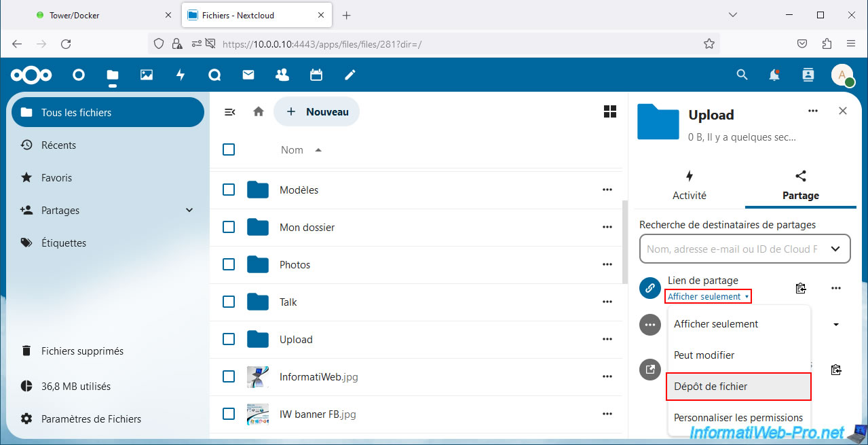
Task: Open the Activity lightning icon in top bar
Action: [x=181, y=75]
